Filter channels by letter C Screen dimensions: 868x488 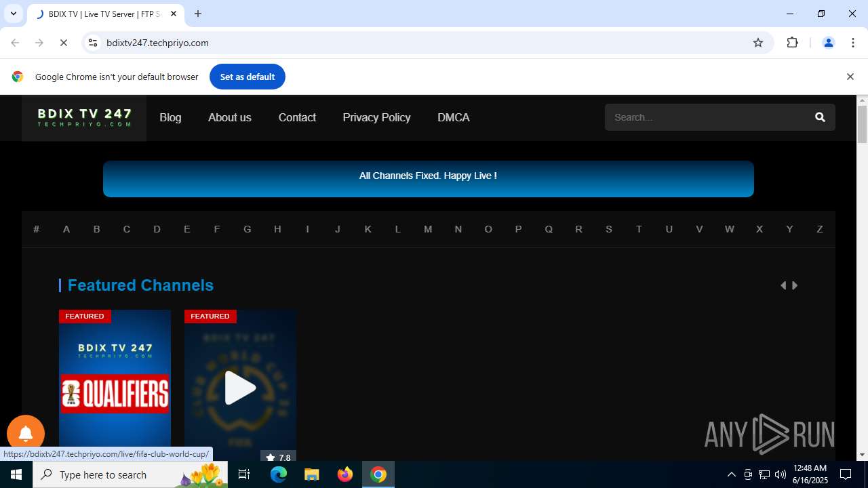[x=127, y=229]
